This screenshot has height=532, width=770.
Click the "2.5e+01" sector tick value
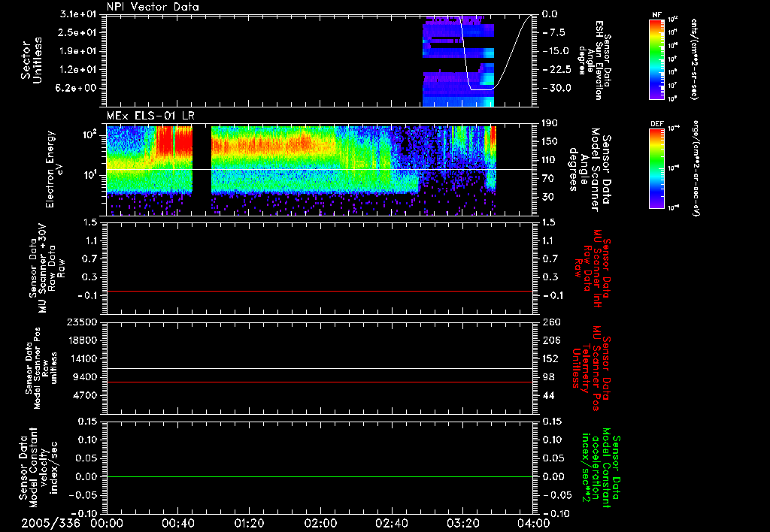(x=78, y=32)
